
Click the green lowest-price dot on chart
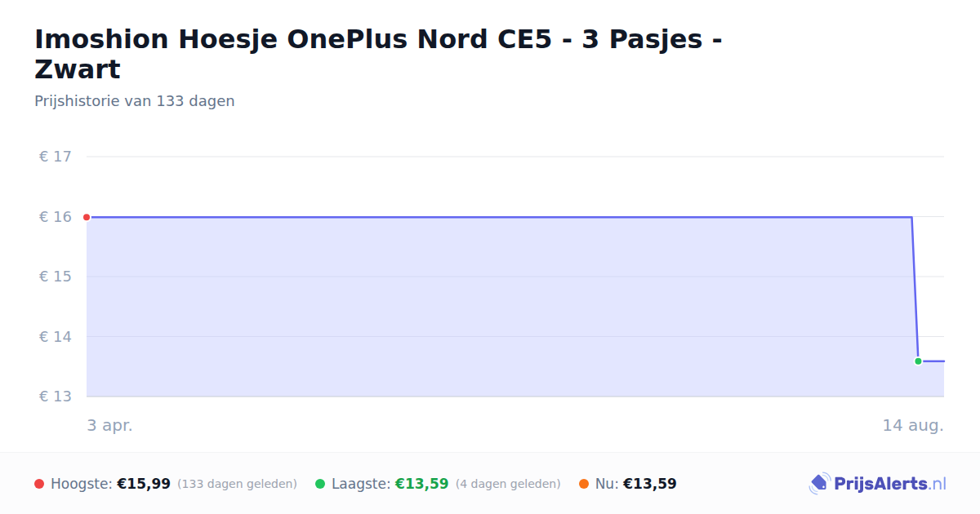pos(918,361)
